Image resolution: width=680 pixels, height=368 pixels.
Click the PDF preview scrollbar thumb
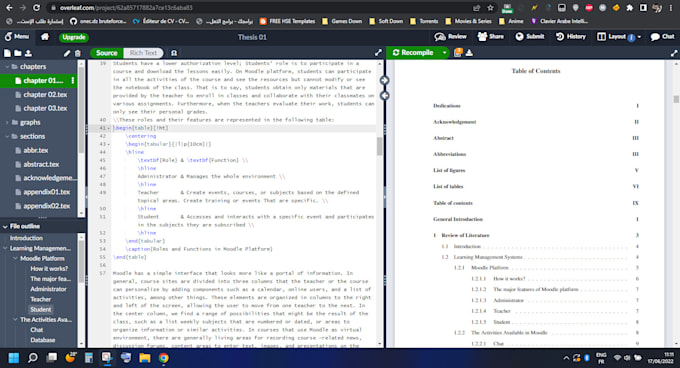pyautogui.click(x=676, y=99)
